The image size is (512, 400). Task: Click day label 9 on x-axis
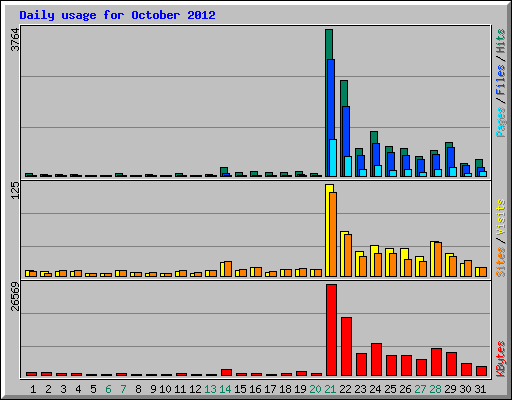[153, 389]
